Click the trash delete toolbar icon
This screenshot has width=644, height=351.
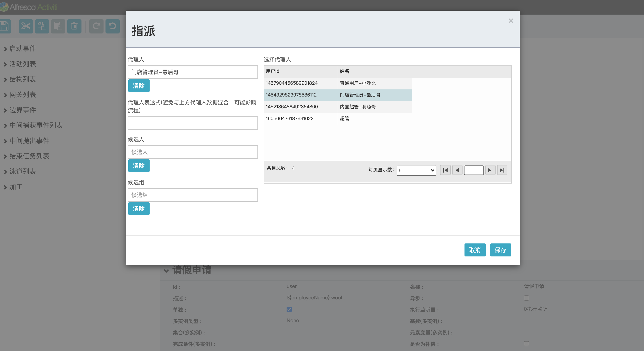[74, 26]
